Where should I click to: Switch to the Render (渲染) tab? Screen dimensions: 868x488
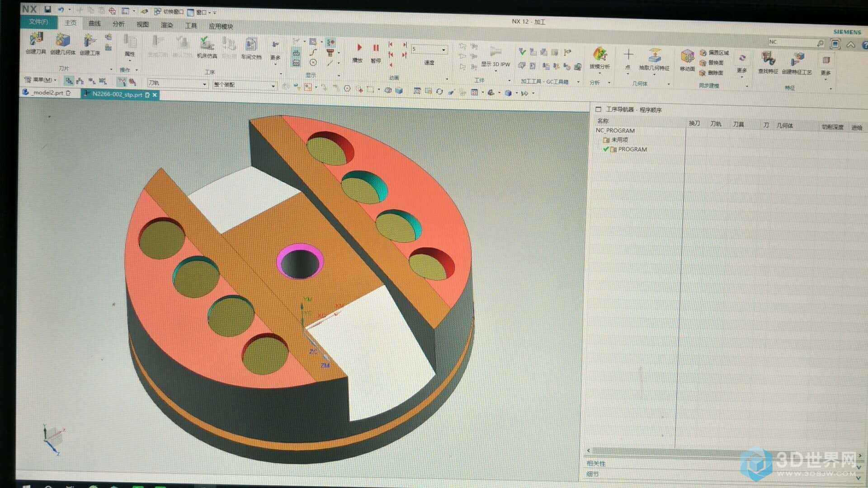click(167, 25)
